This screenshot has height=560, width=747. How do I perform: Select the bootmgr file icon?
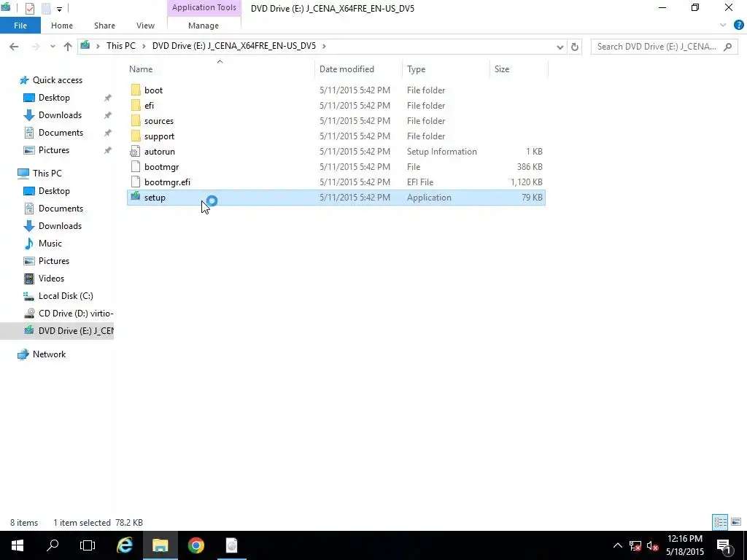tap(136, 167)
